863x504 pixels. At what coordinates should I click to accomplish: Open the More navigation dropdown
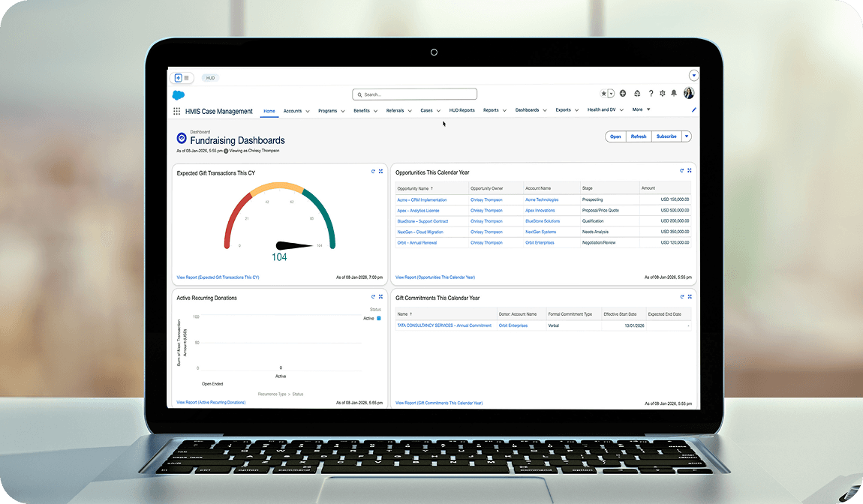pyautogui.click(x=641, y=109)
